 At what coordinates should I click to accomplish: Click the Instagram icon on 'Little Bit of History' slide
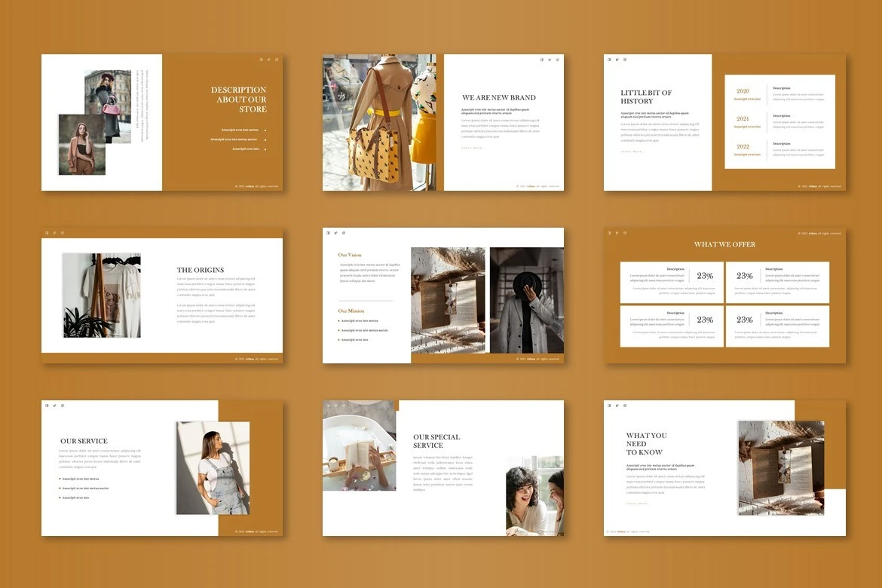pyautogui.click(x=625, y=60)
